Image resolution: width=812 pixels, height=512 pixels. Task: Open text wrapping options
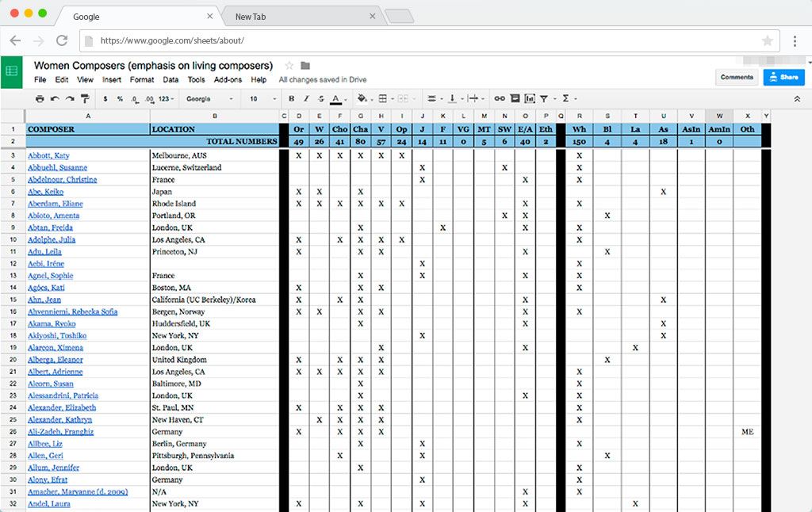click(473, 98)
